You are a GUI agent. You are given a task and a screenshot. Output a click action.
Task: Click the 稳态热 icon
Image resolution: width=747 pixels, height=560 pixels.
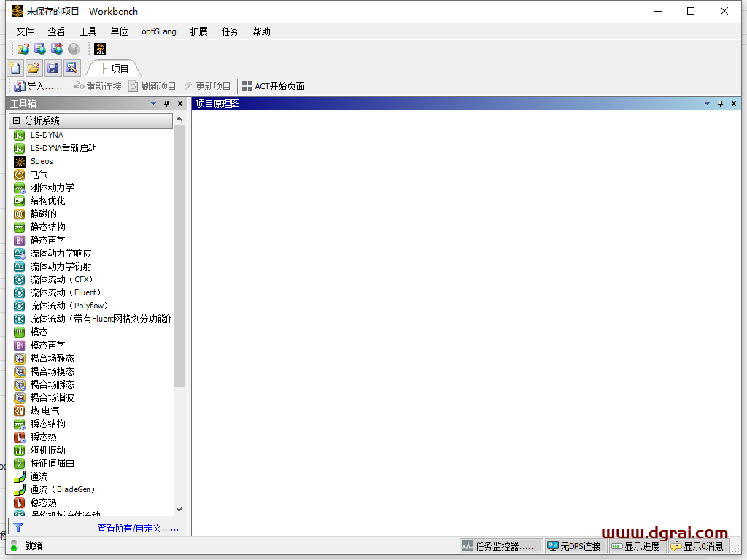coord(19,502)
